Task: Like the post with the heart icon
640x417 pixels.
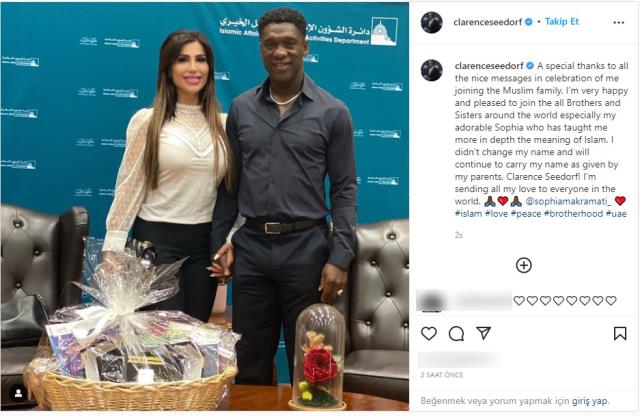Action: [429, 333]
